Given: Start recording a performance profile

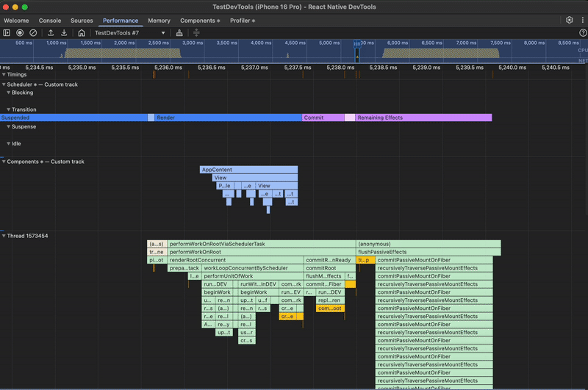Looking at the screenshot, I should (x=20, y=33).
